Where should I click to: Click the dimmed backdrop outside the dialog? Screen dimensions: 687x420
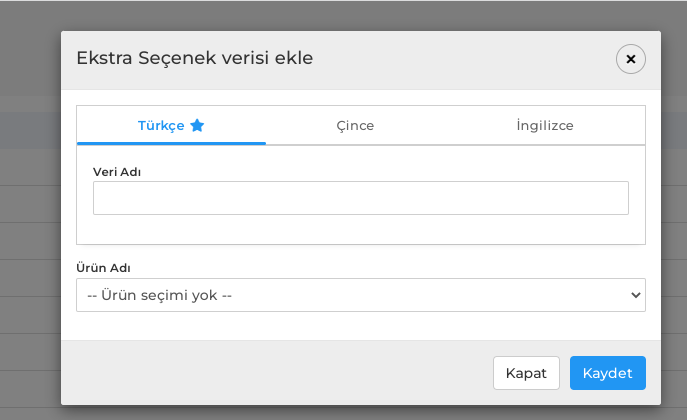(x=30, y=219)
